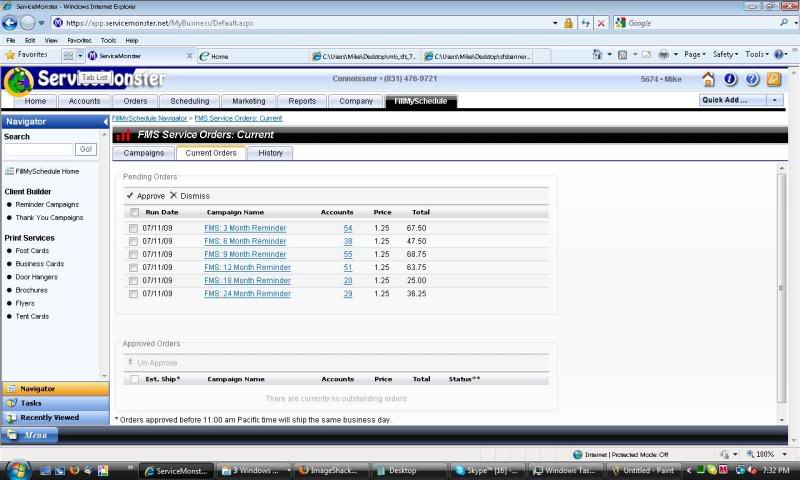Open the Scheduling menu tab
The height and width of the screenshot is (480, 800).
(x=190, y=101)
